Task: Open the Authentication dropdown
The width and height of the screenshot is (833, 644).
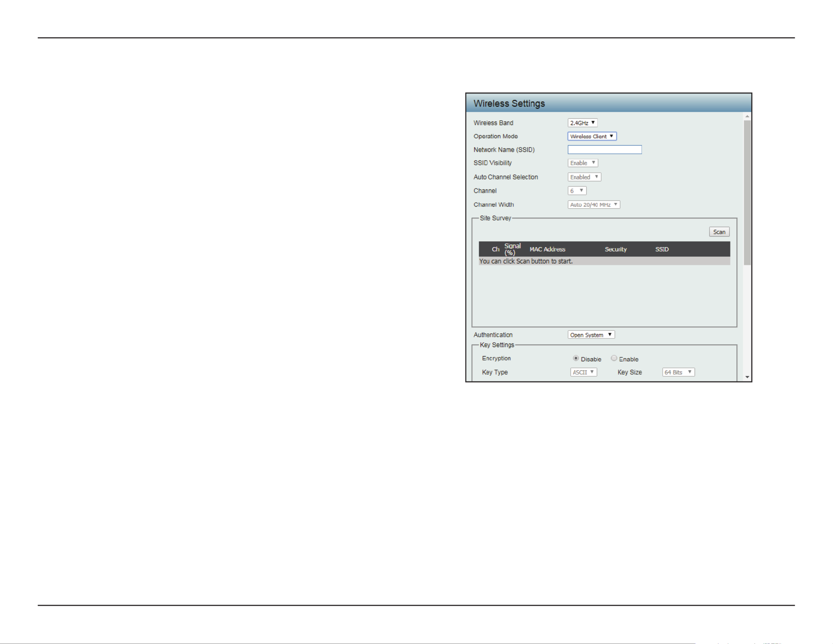Action: tap(591, 335)
